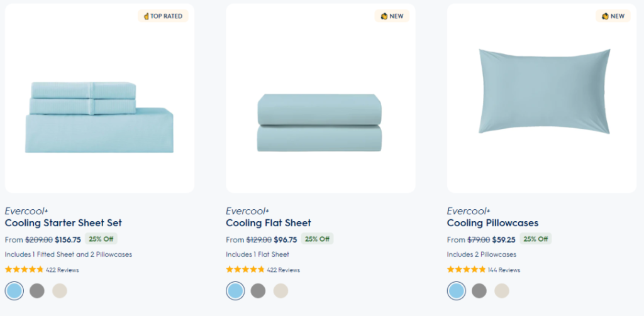
Task: Select blue swatch for Cooling Flat Sheet
Action: tap(235, 291)
